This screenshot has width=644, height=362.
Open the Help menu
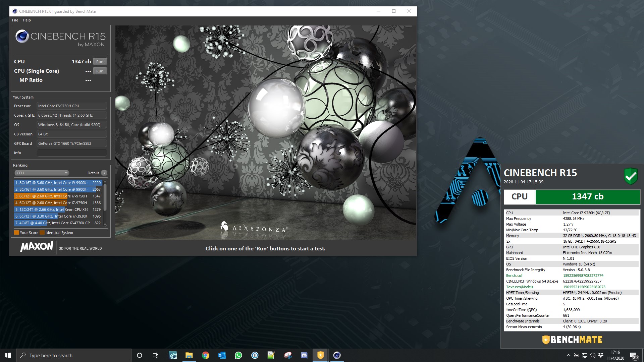[27, 20]
